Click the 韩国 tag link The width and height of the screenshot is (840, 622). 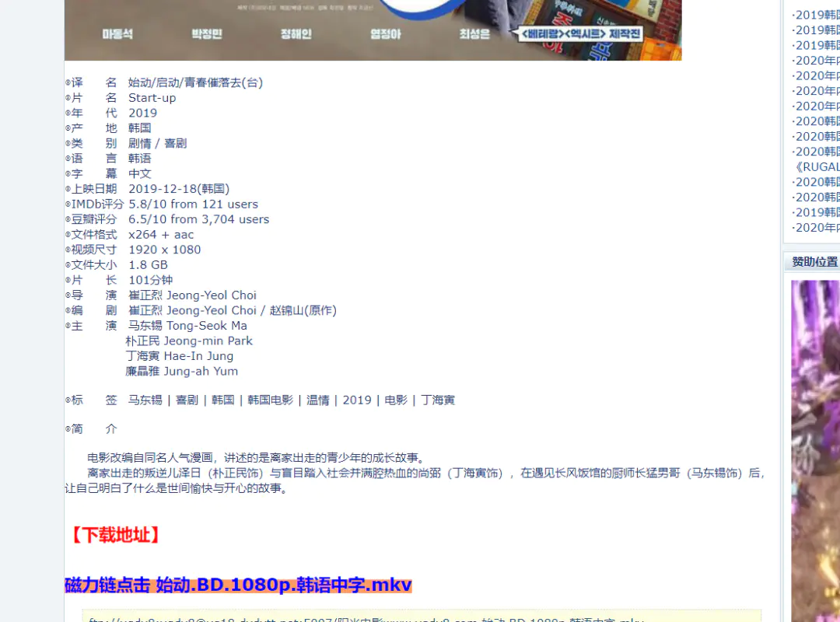(223, 400)
